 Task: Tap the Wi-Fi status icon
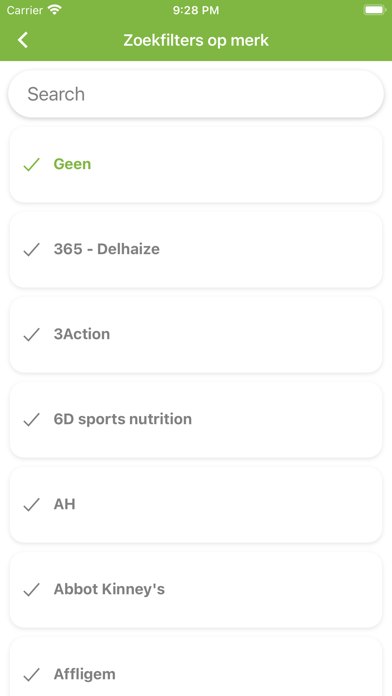click(x=55, y=10)
